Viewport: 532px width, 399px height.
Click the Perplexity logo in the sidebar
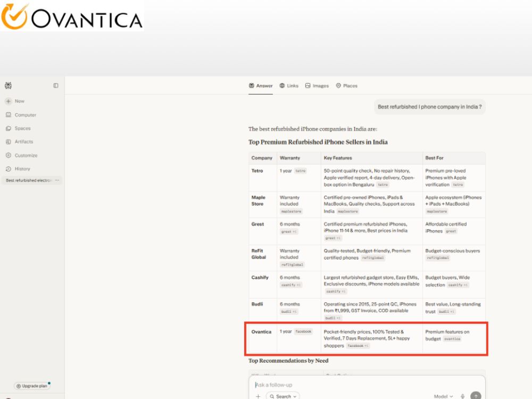pos(8,86)
